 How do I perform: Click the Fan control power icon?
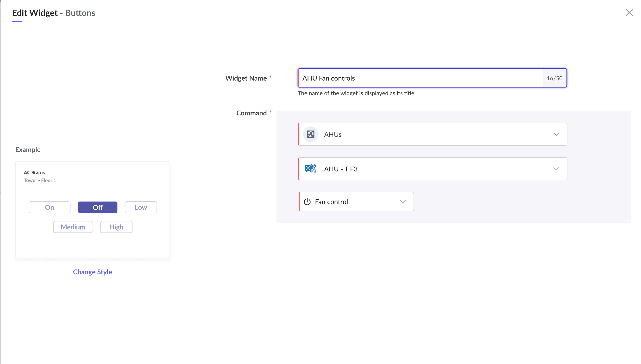point(307,201)
